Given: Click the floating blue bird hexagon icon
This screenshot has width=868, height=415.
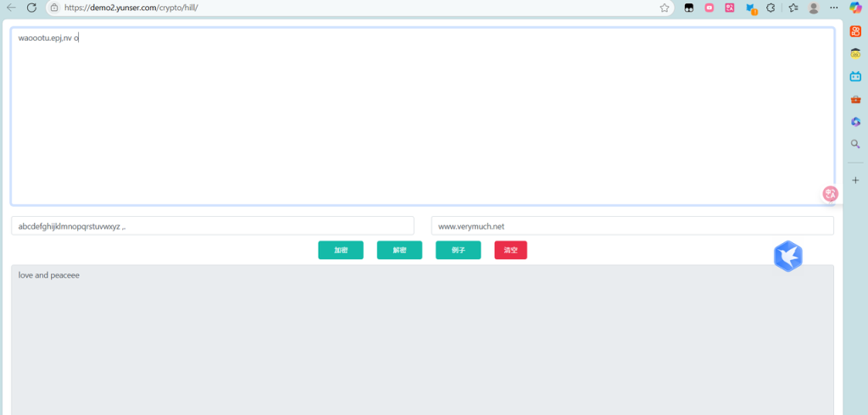Looking at the screenshot, I should click(x=788, y=256).
